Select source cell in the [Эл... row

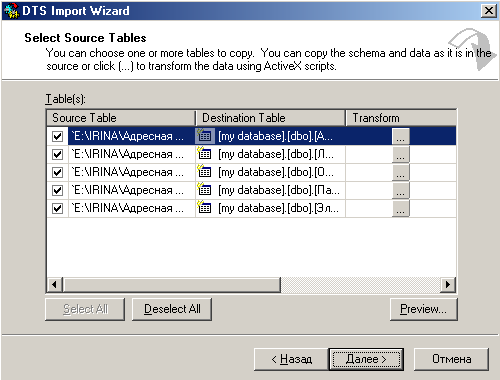(x=132, y=208)
